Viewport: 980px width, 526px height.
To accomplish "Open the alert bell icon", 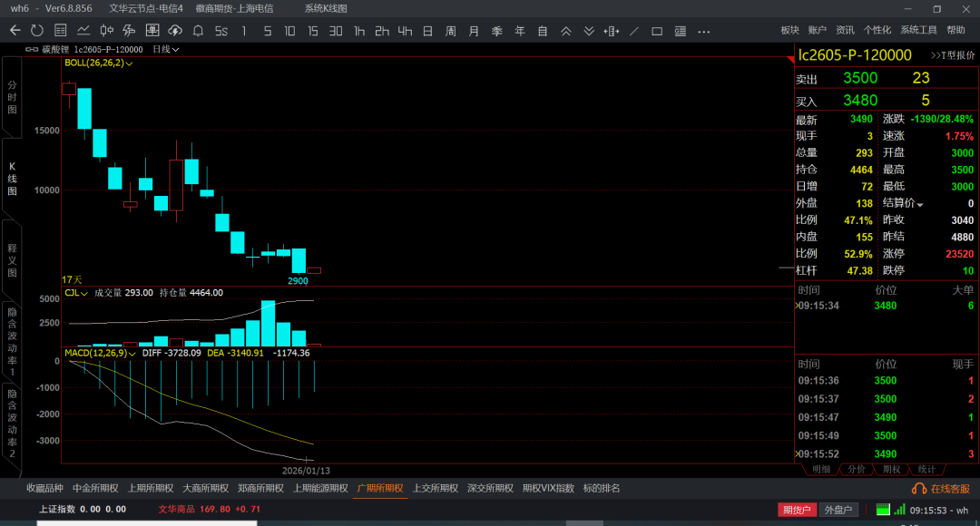I will click(x=198, y=31).
